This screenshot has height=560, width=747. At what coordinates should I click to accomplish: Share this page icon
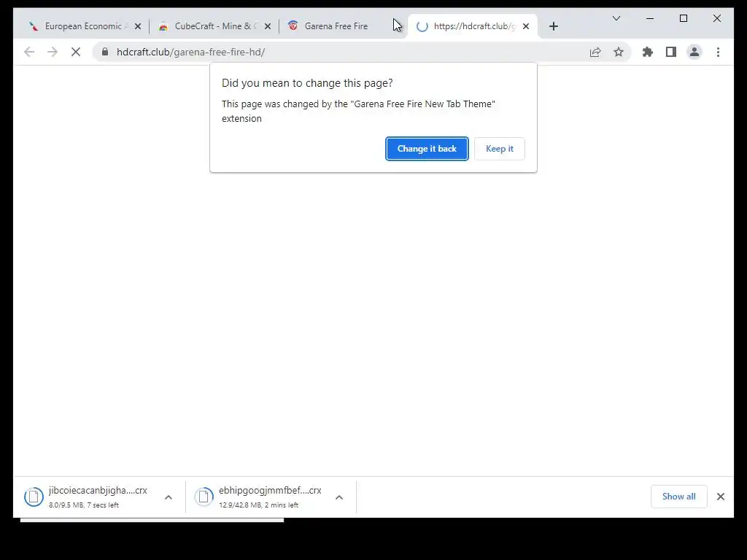coord(595,52)
